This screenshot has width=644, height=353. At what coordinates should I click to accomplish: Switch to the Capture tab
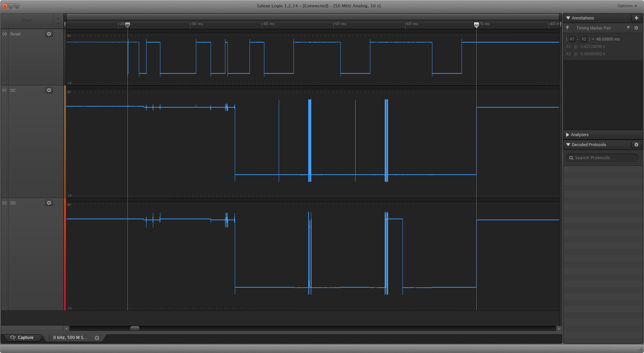point(22,338)
